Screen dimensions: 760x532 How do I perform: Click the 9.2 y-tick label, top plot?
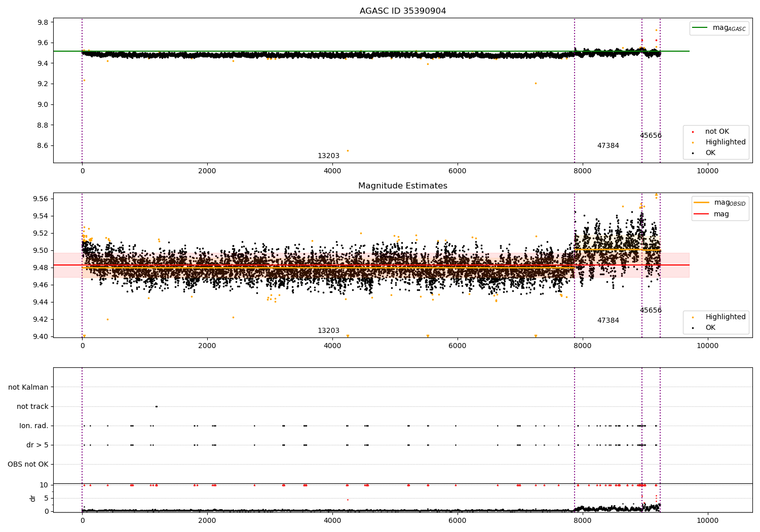(x=43, y=84)
